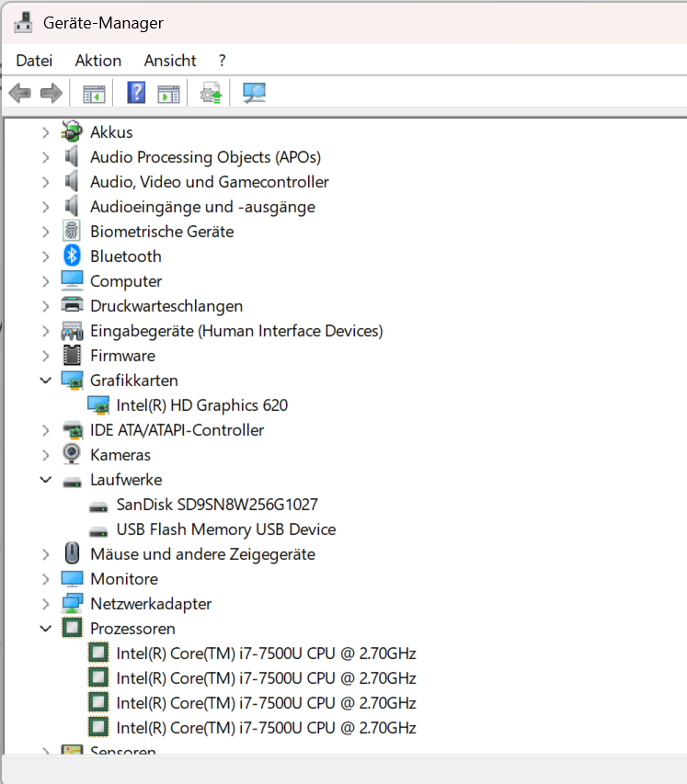Click the Grafikkarten display adapter icon
Screen dimensions: 687x784
72,381
